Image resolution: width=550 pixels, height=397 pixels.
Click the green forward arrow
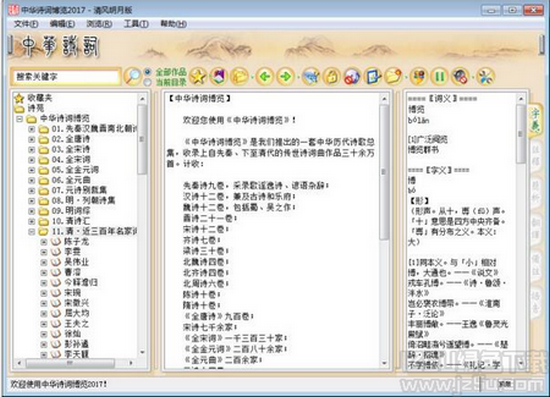pos(286,76)
